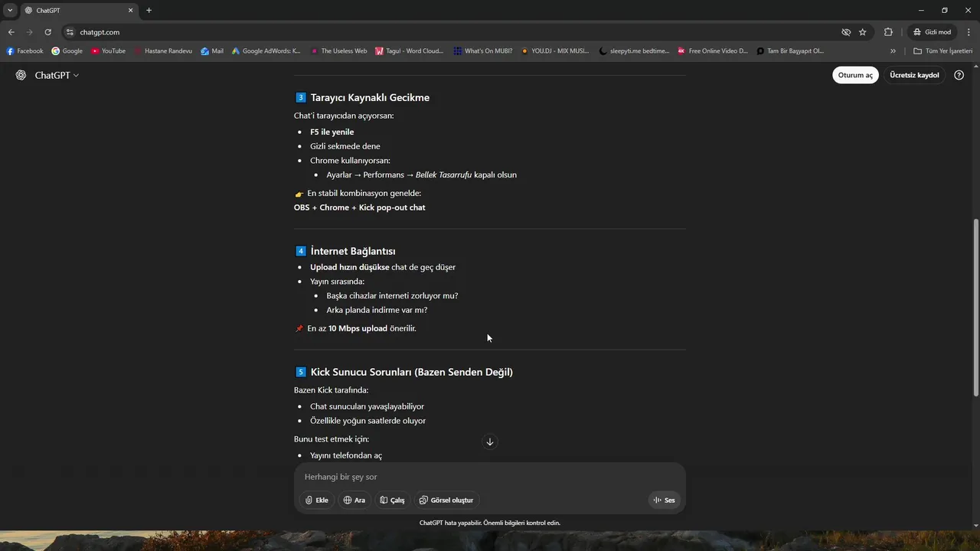Image resolution: width=980 pixels, height=551 pixels.
Task: Open the Extensions puzzle icon
Action: [x=888, y=32]
